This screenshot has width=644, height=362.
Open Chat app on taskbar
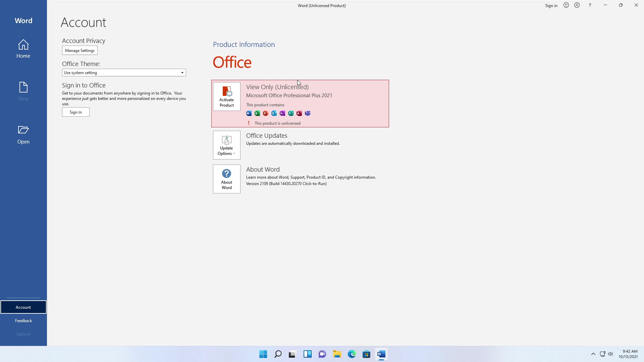coord(322,354)
